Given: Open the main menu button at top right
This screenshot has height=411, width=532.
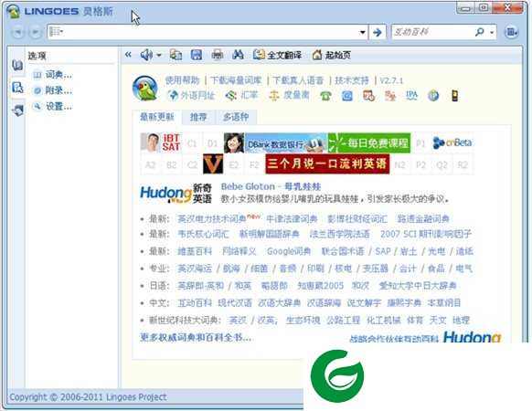Looking at the screenshot, I should coord(511,32).
